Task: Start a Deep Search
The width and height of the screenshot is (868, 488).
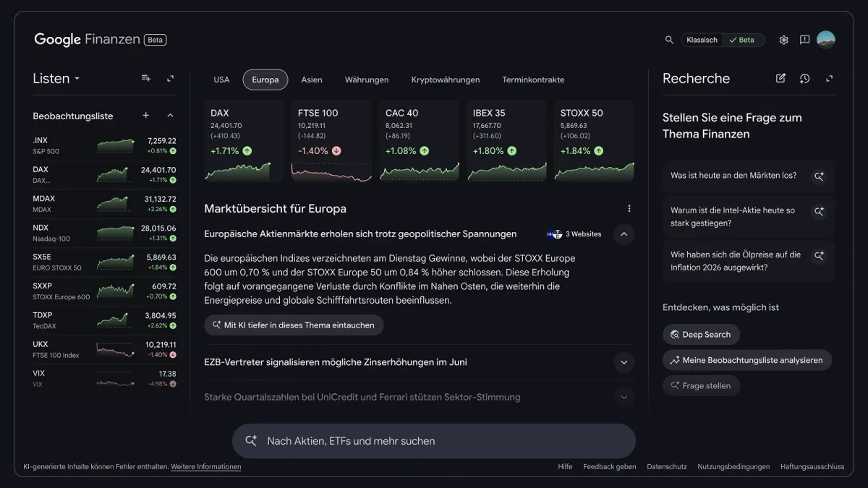Action: 701,335
